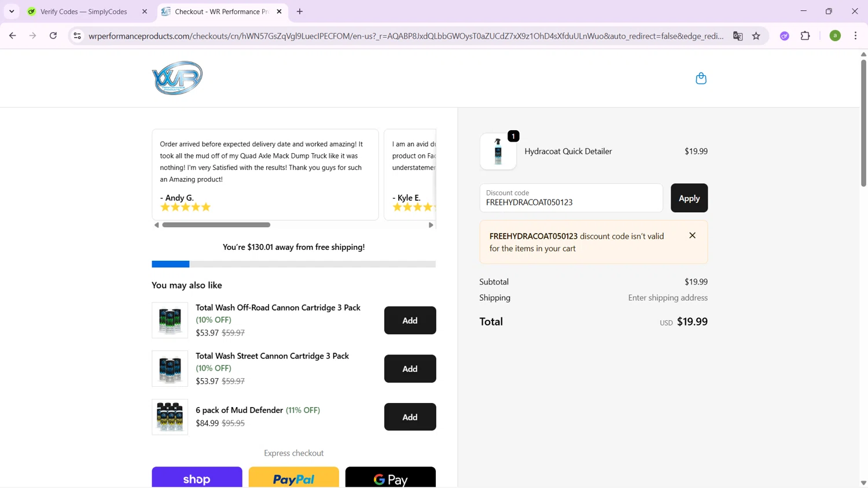Open the Extensions puzzle icon
The image size is (868, 488).
click(x=805, y=36)
